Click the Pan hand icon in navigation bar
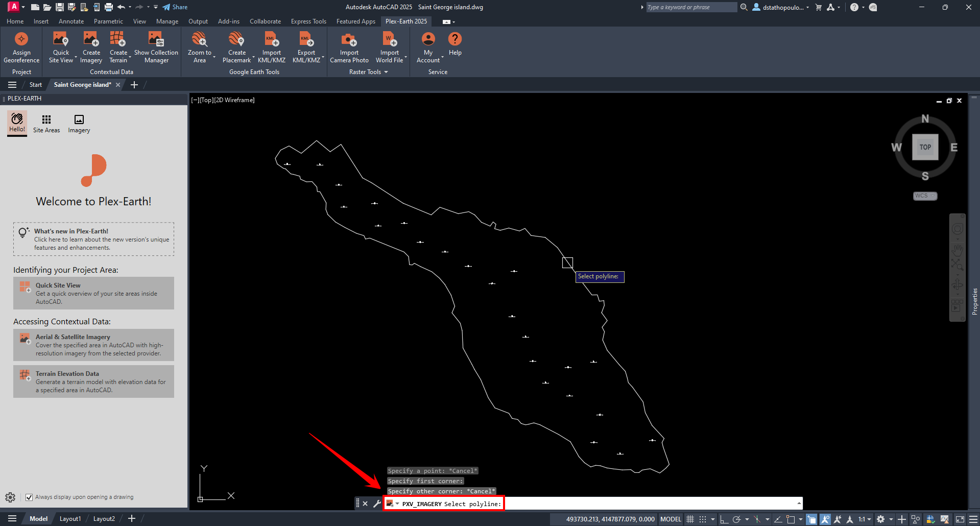Viewport: 980px width, 526px height. pyautogui.click(x=958, y=249)
